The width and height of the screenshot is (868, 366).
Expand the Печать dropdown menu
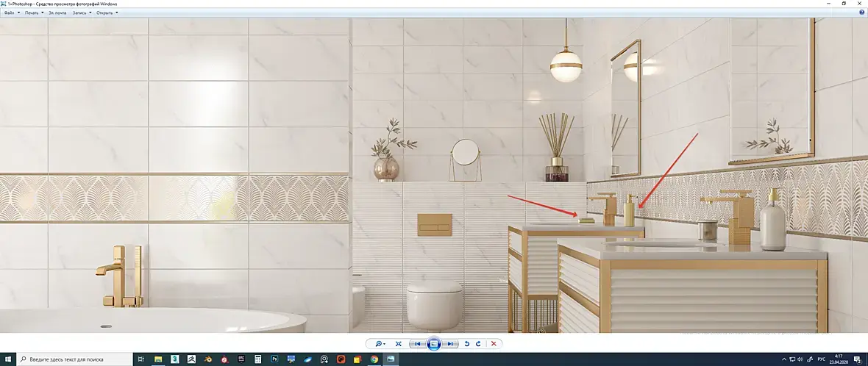[34, 12]
